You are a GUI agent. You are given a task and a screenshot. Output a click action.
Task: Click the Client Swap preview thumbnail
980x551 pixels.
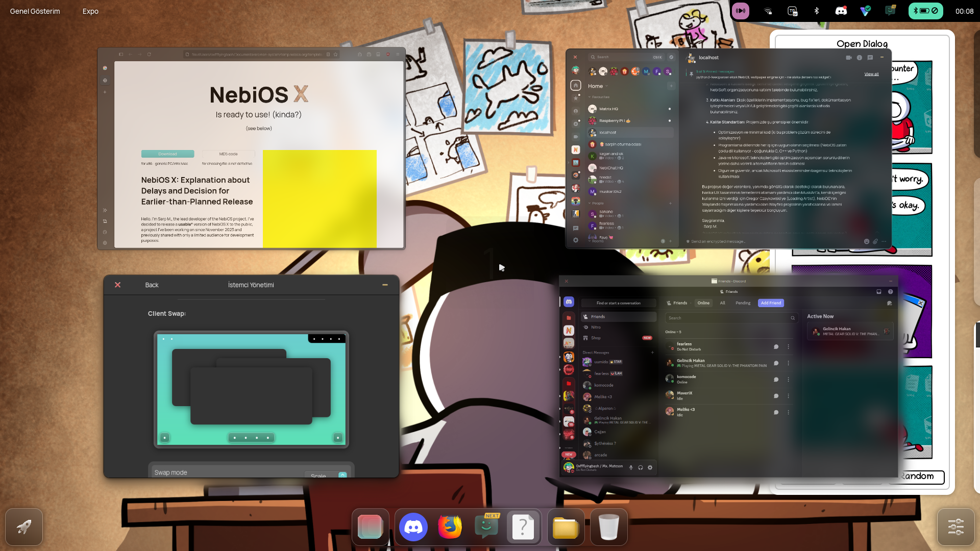coord(251,390)
